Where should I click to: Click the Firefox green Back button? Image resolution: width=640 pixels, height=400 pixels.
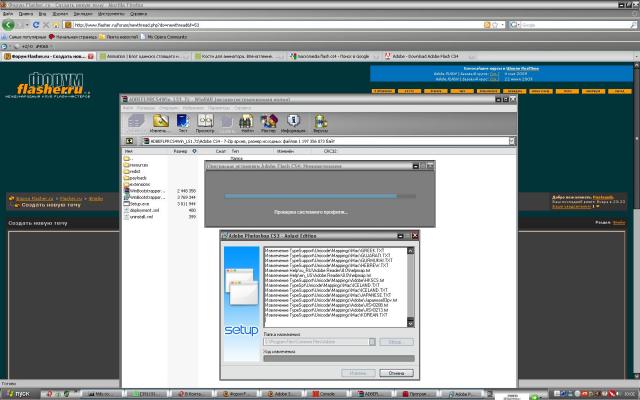tap(8, 25)
